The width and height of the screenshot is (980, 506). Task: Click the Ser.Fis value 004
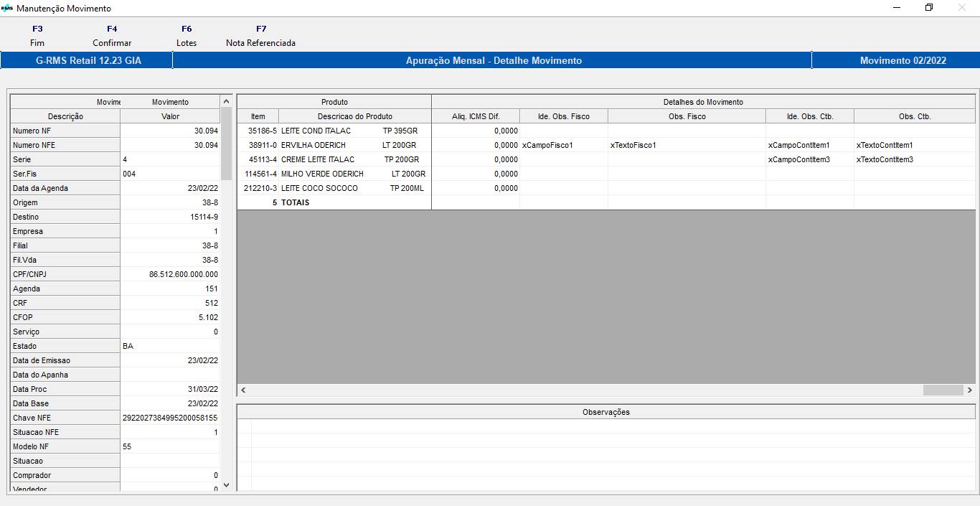(x=170, y=174)
